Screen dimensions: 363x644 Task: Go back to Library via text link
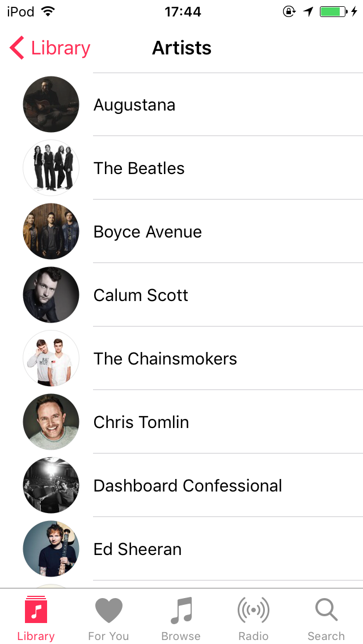pyautogui.click(x=61, y=48)
